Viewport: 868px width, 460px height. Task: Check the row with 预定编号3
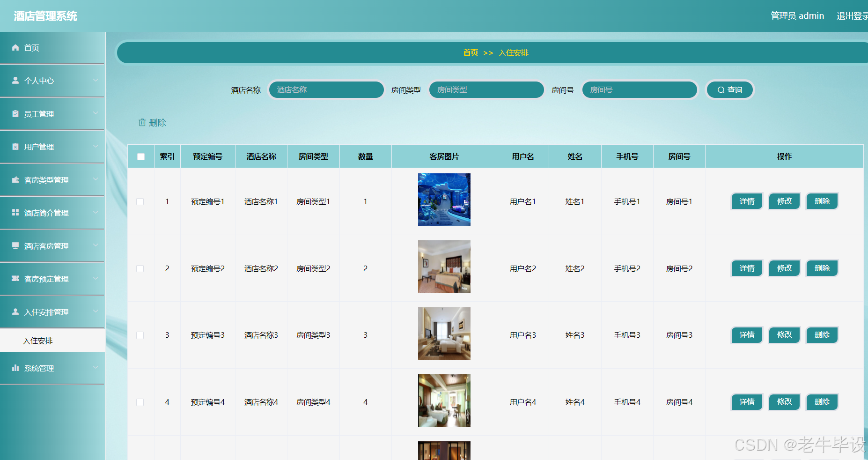tap(140, 335)
